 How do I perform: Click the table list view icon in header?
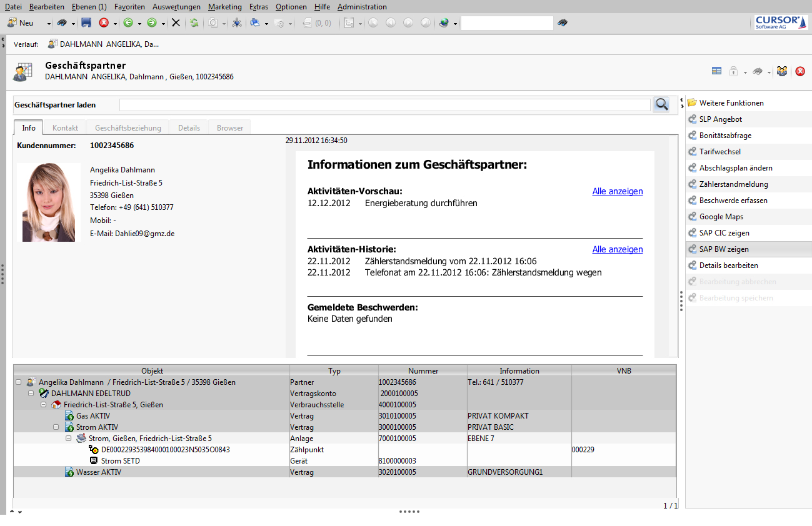(x=716, y=71)
